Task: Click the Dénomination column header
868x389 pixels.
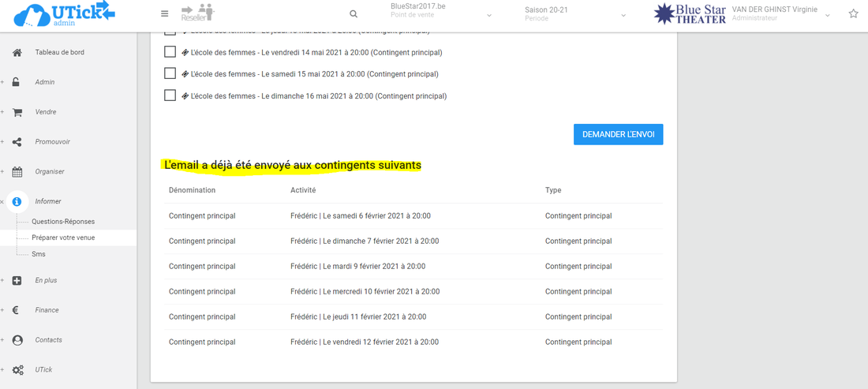Action: [x=192, y=190]
